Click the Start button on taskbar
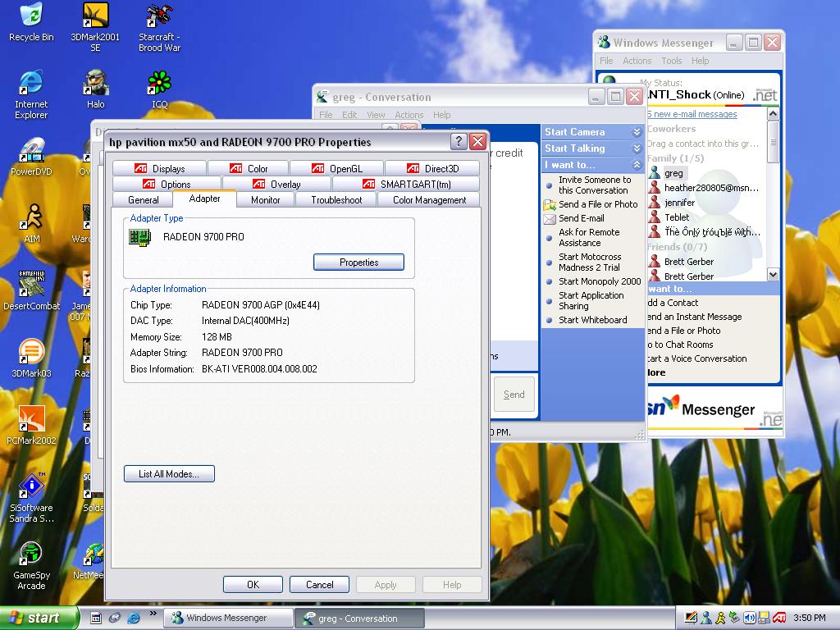This screenshot has width=840, height=630. pos(38,618)
